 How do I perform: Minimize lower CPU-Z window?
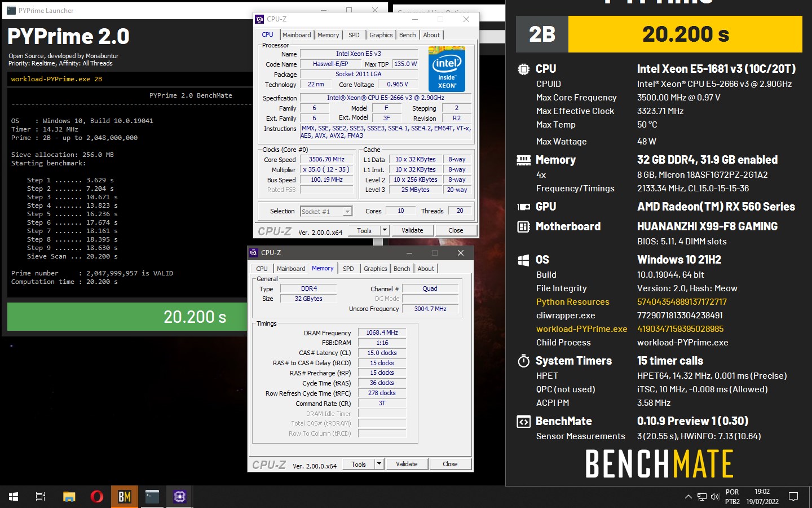[409, 253]
